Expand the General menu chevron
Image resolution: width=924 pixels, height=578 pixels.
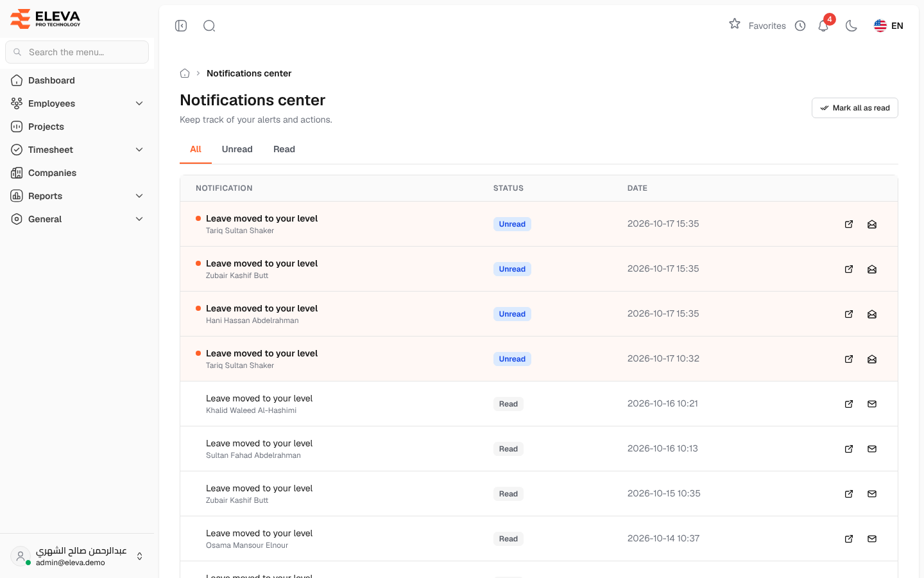pyautogui.click(x=139, y=219)
